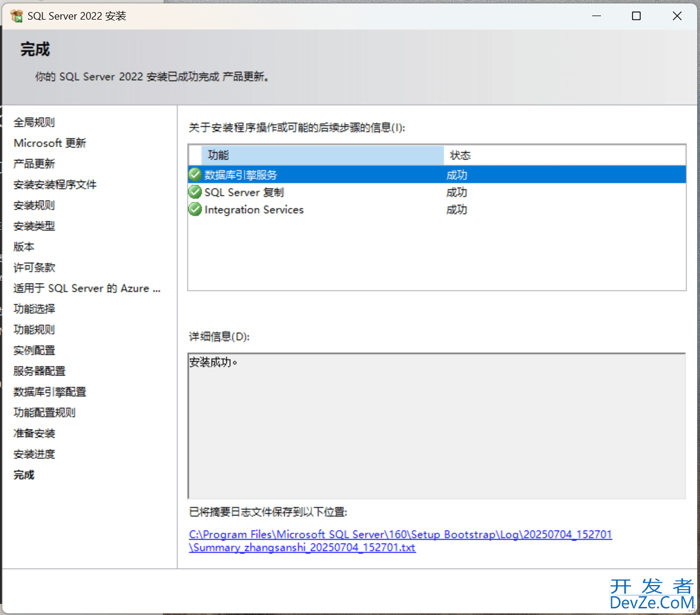The height and width of the screenshot is (615, 700).
Task: Click the SQL Server installer title bar icon
Action: click(16, 16)
